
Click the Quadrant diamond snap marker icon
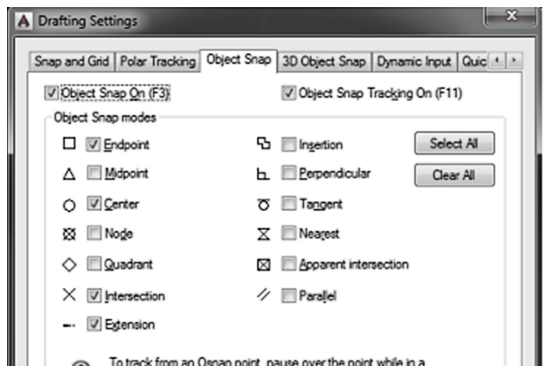tap(69, 265)
